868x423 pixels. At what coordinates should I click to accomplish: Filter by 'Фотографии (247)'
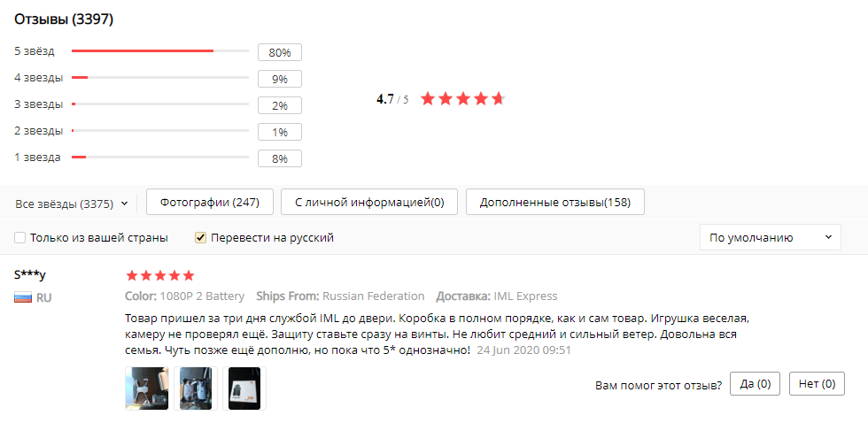[210, 203]
